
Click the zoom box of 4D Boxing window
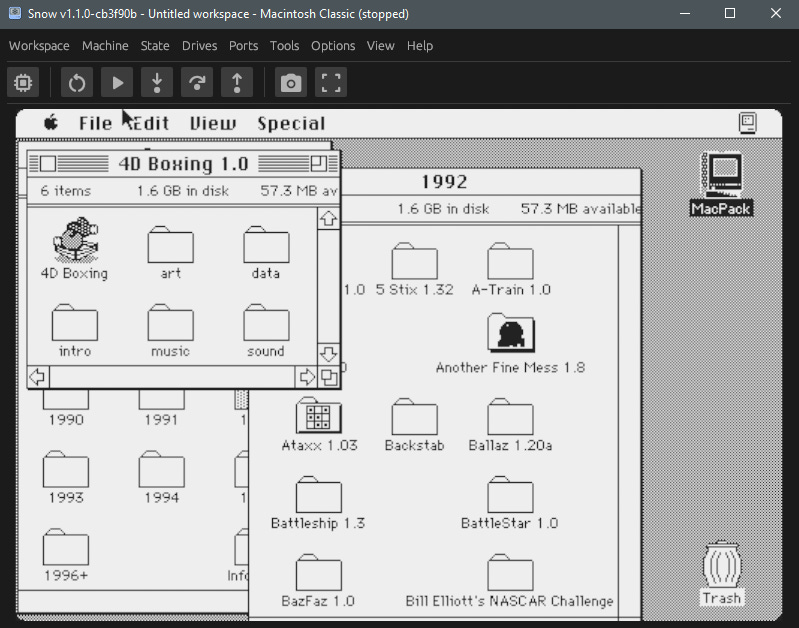[318, 163]
